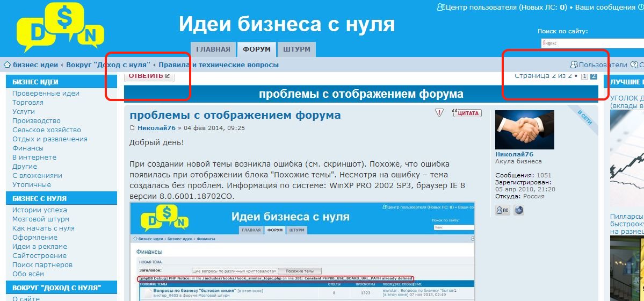644x301 pixels.
Task: Click the Пользователи members icon
Action: [574, 65]
